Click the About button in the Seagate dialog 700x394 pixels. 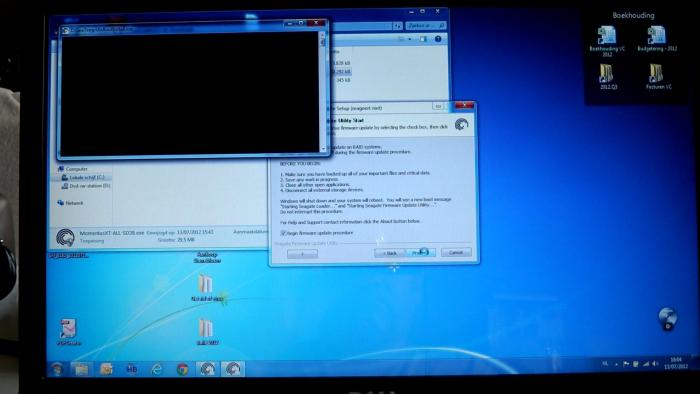coord(302,253)
